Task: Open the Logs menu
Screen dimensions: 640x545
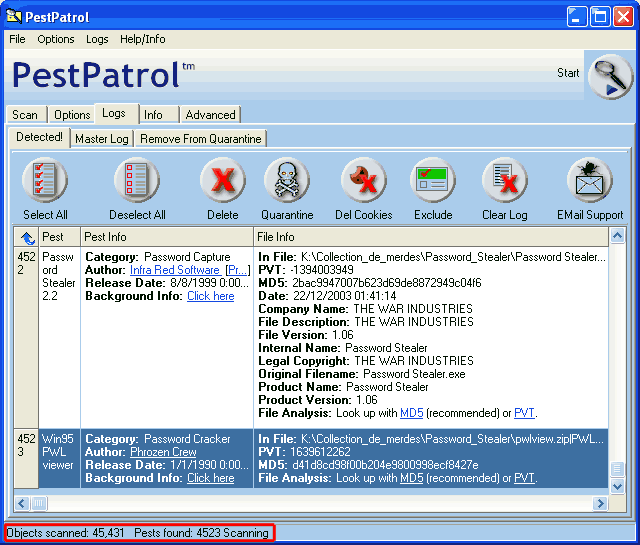Action: point(97,39)
